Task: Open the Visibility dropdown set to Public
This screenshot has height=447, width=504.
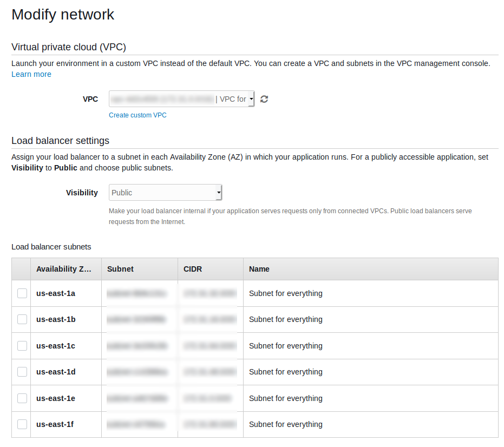Action: 165,193
